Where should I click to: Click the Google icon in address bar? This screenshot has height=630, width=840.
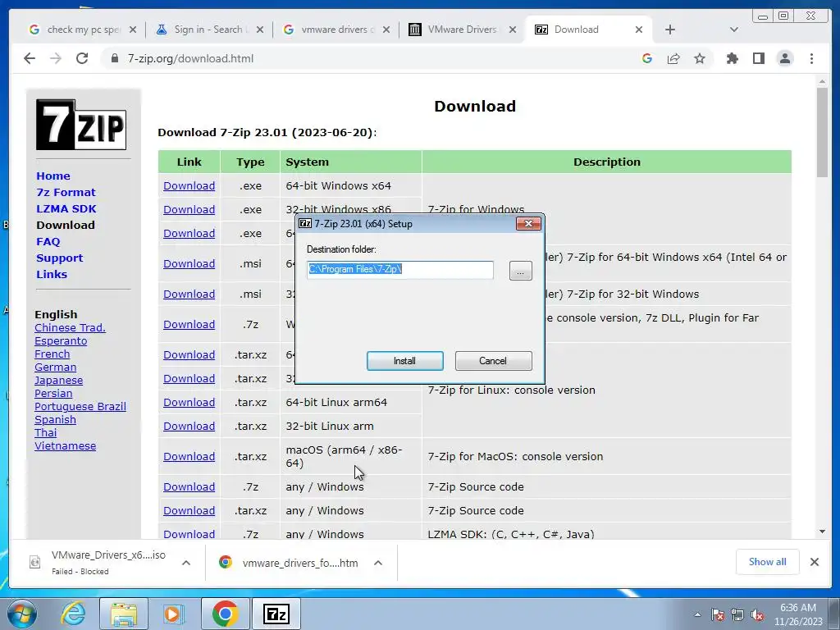tap(647, 58)
